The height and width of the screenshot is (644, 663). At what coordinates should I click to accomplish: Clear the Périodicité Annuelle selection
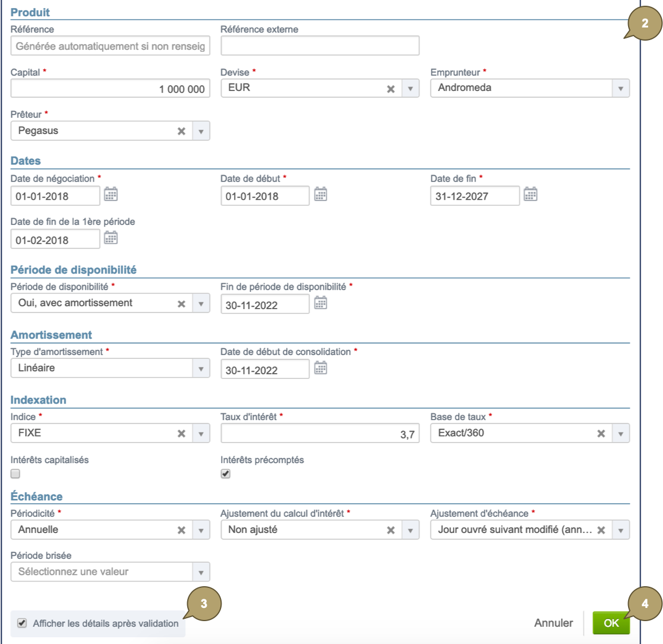pos(181,530)
